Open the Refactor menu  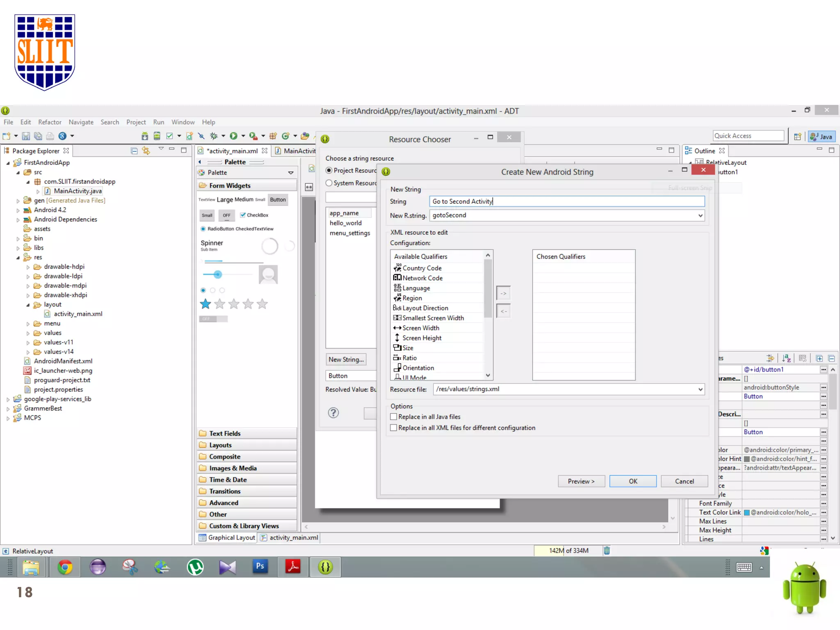[50, 122]
